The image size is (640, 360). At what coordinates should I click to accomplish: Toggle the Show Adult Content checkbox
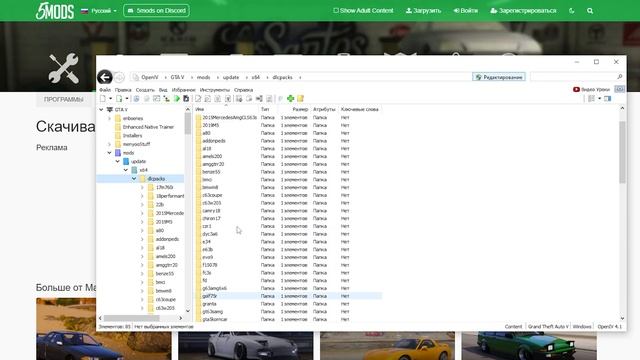point(336,11)
